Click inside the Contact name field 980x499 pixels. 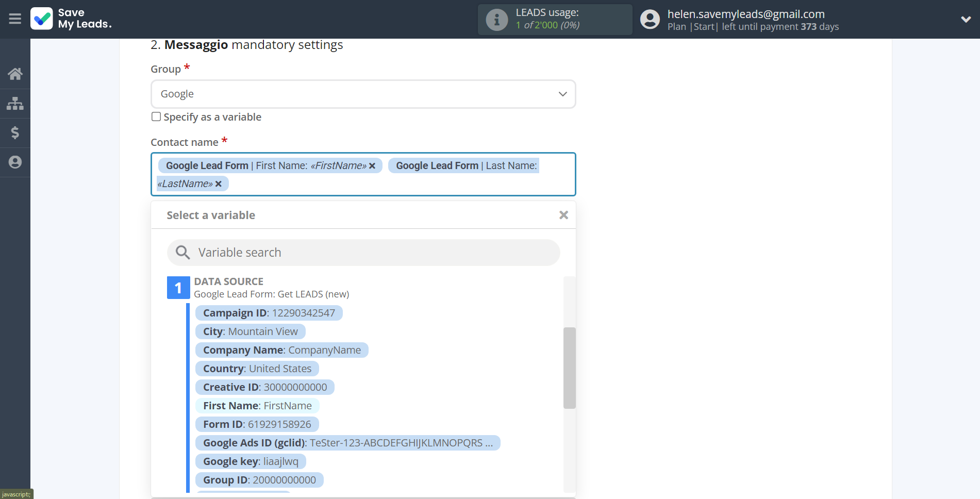[x=363, y=174]
